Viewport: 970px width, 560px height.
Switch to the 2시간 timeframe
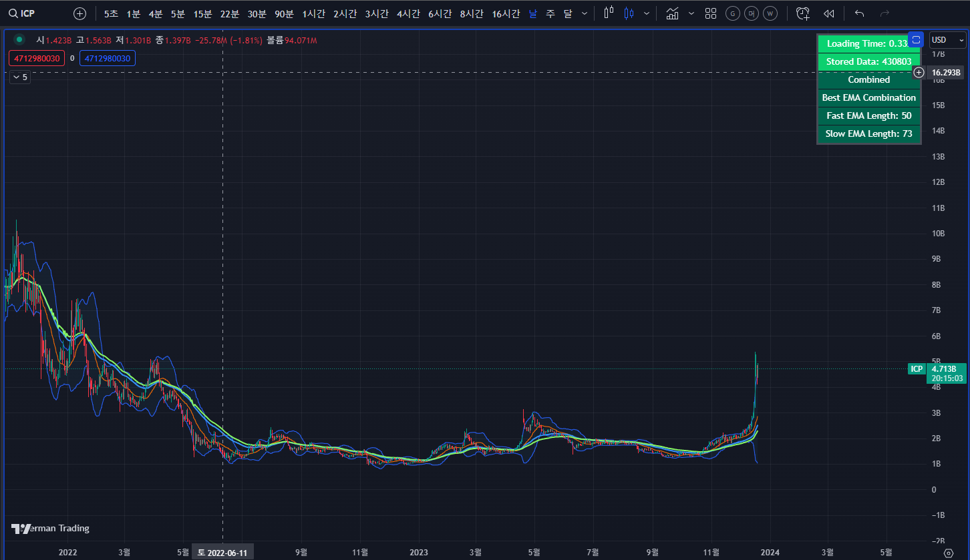point(345,13)
